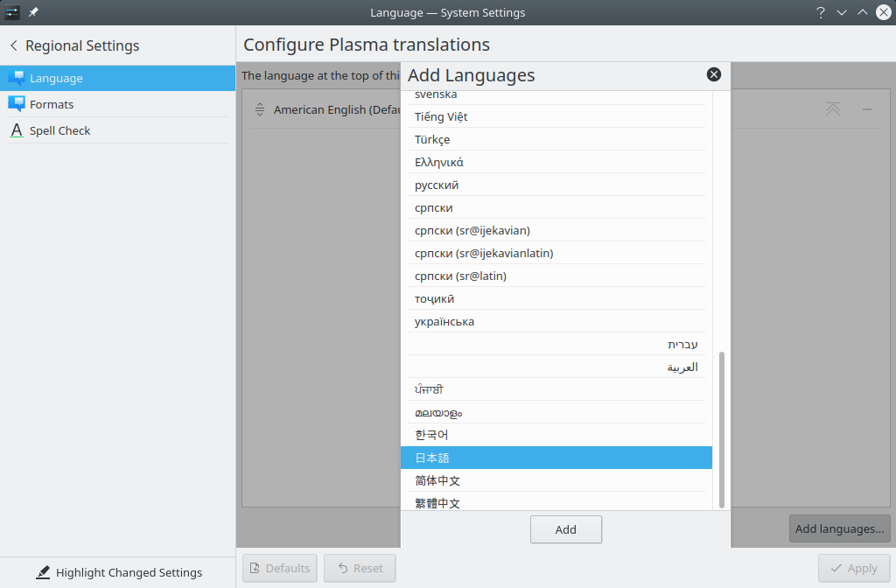Go back from Regional Settings

click(x=14, y=45)
